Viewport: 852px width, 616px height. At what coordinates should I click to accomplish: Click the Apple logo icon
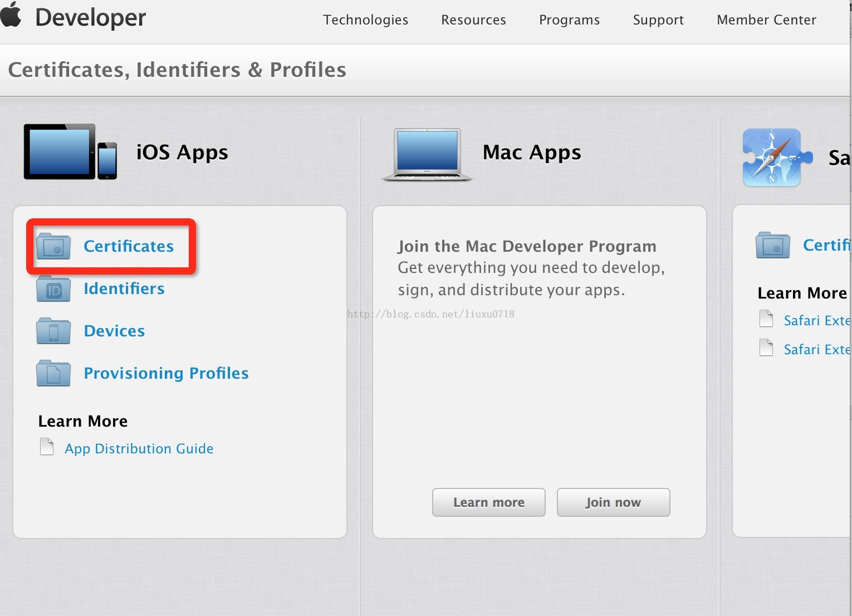coord(11,14)
